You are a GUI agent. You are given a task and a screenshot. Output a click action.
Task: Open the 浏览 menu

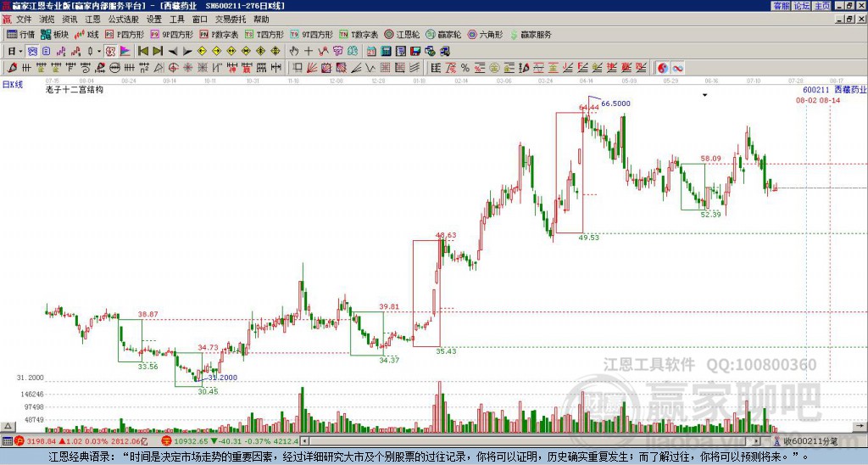click(x=47, y=20)
